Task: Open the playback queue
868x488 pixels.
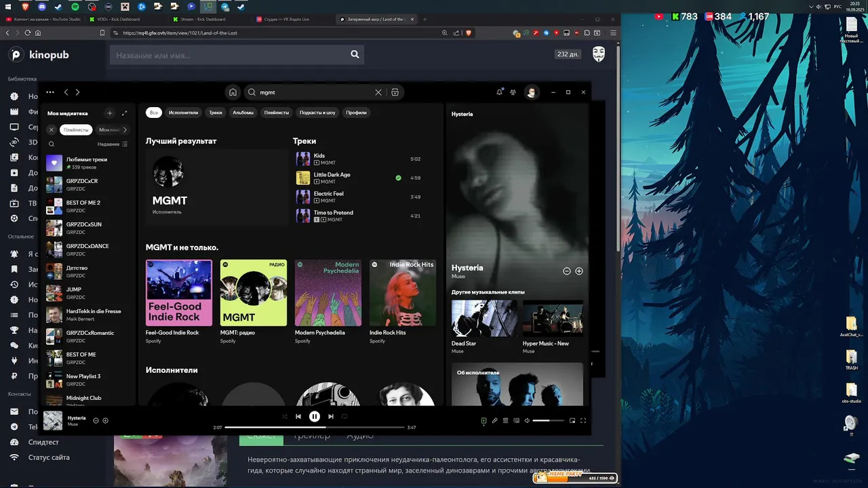Action: coord(505,421)
